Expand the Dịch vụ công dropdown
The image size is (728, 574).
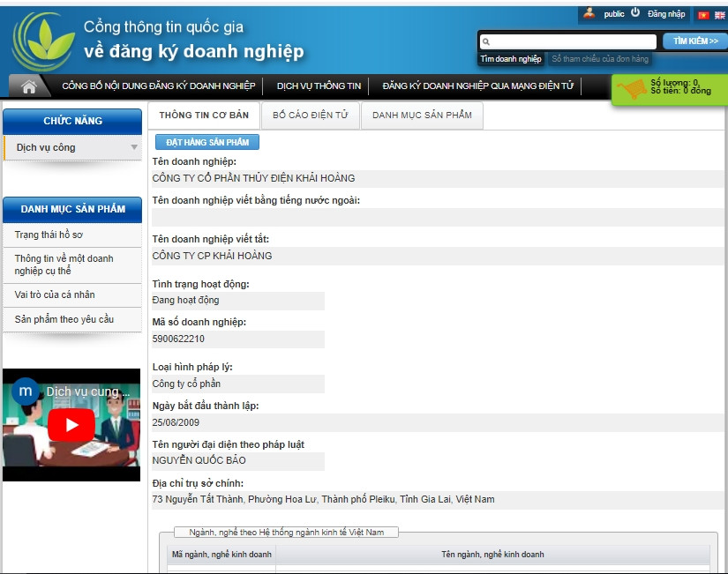(x=134, y=148)
